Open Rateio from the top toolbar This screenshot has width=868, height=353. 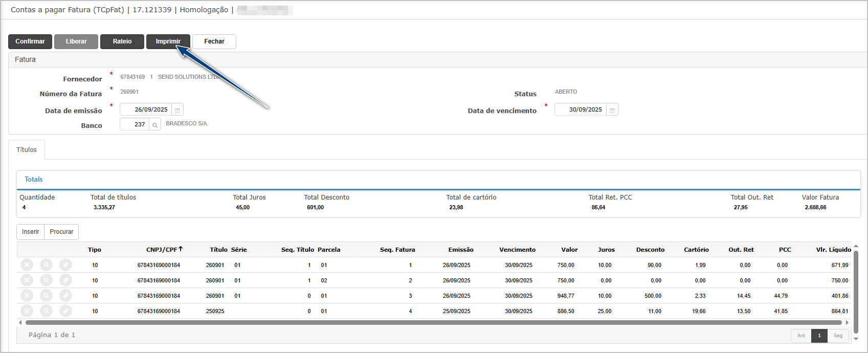pos(122,41)
